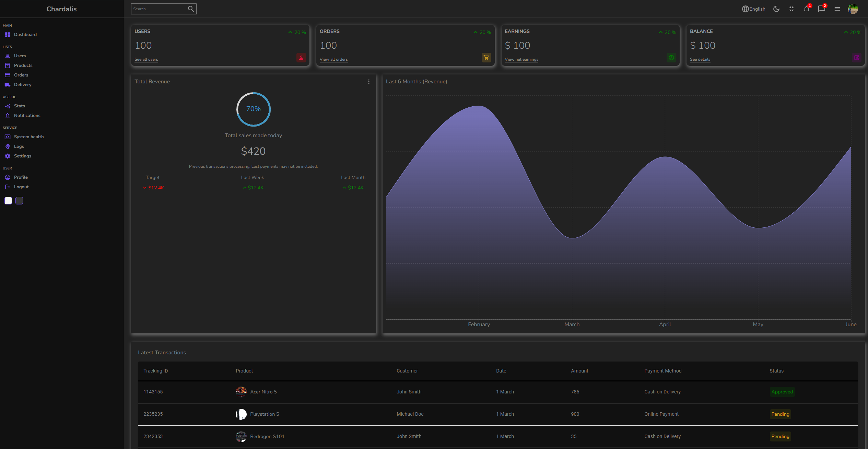This screenshot has height=449, width=868.
Task: Click the exit fullscreen icon
Action: coord(791,9)
